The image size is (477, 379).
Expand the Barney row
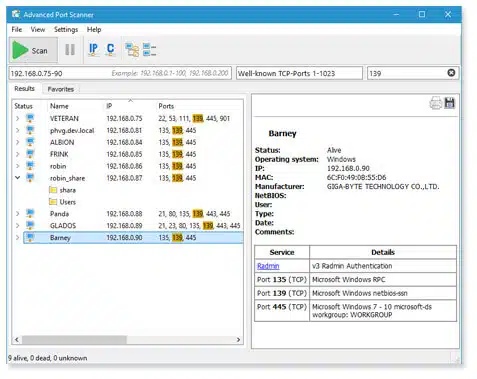pyautogui.click(x=18, y=237)
